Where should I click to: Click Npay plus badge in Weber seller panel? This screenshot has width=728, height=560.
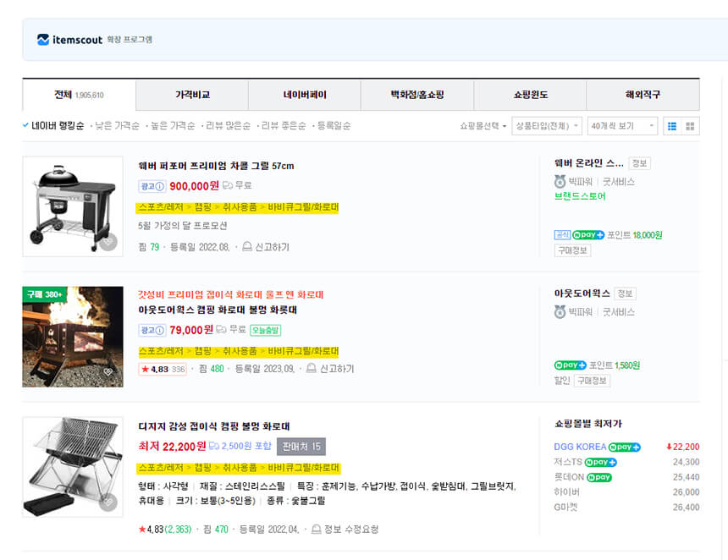(588, 235)
